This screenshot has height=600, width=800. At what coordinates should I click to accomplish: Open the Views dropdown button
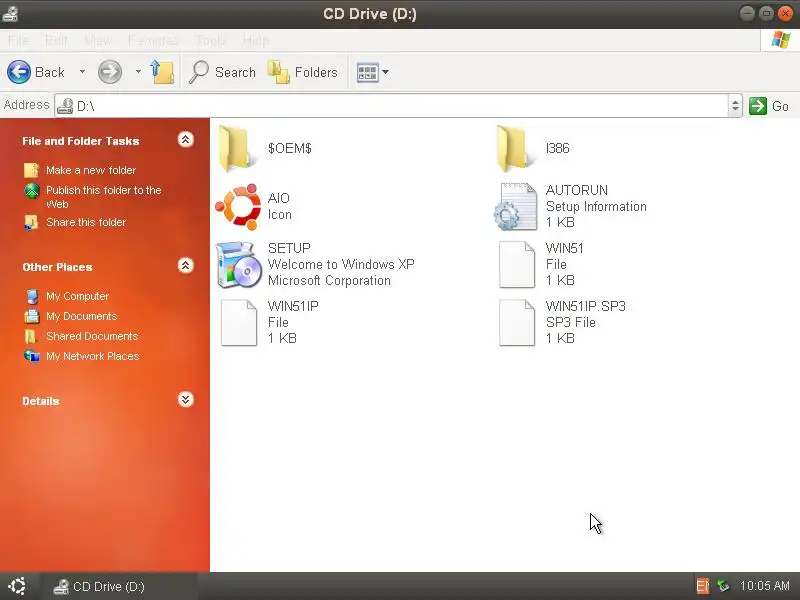(372, 72)
